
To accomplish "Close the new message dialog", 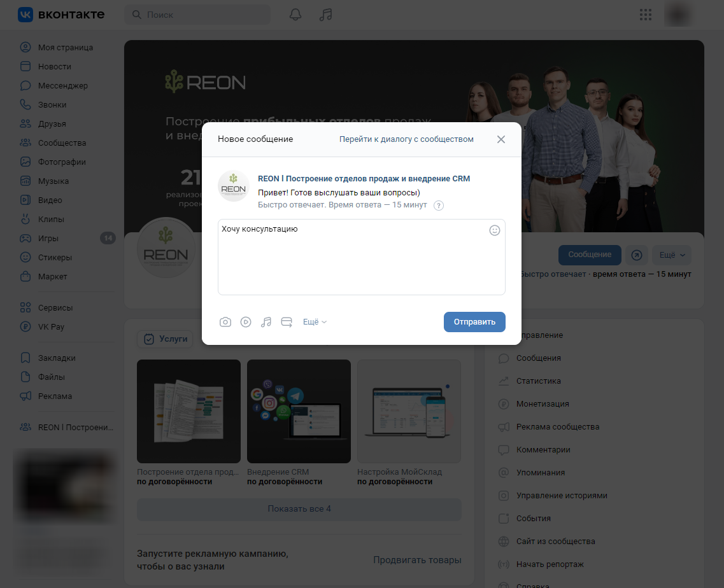I will (x=501, y=139).
